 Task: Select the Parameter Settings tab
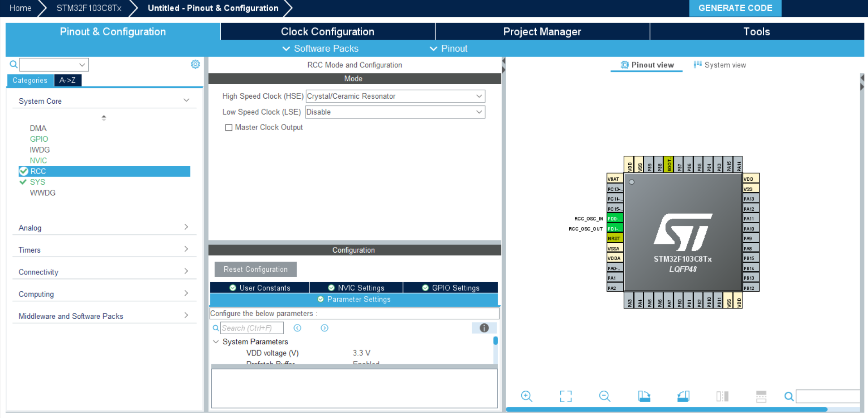click(x=354, y=299)
